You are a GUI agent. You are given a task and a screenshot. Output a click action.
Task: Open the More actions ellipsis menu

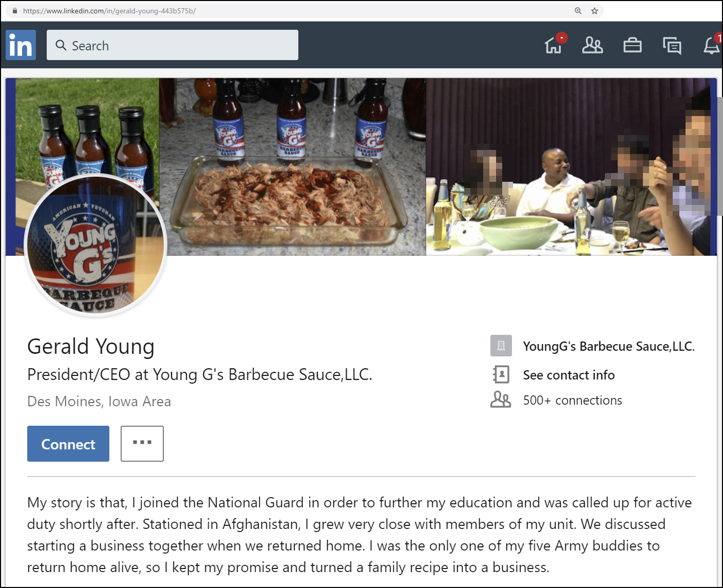click(142, 444)
